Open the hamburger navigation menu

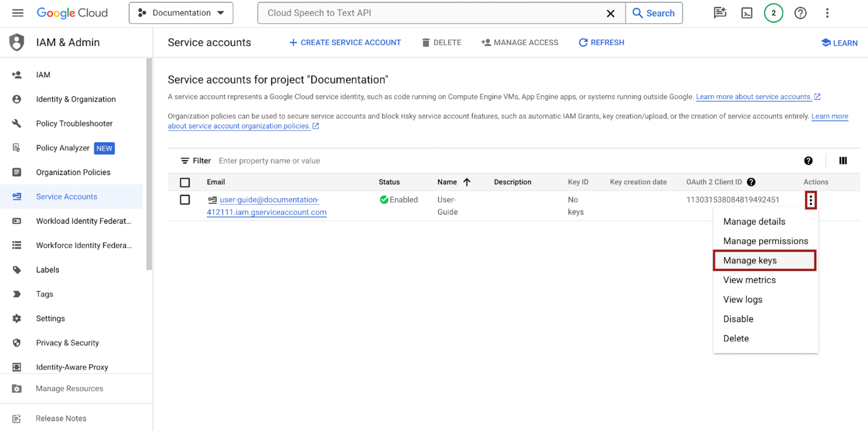pos(17,13)
